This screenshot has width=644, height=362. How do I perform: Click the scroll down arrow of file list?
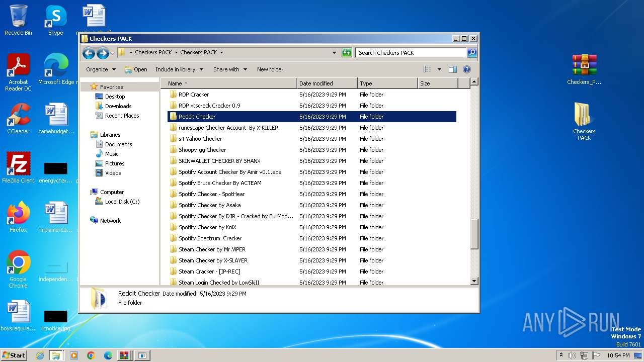(x=474, y=282)
